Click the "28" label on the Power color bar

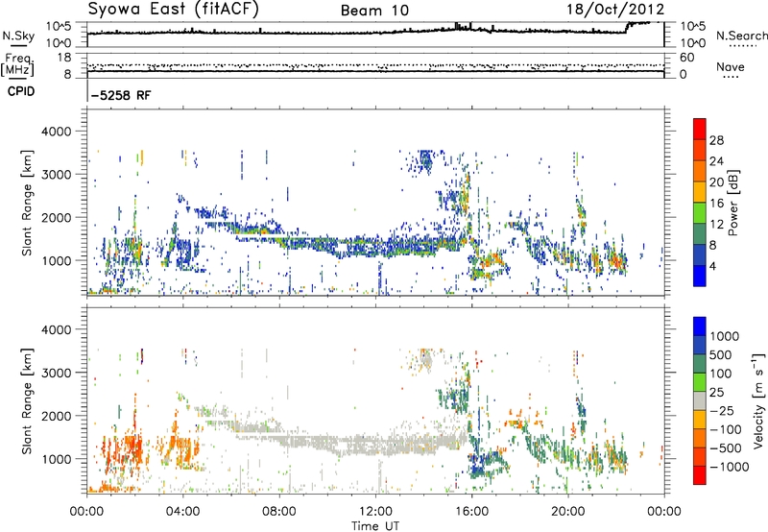[x=716, y=140]
